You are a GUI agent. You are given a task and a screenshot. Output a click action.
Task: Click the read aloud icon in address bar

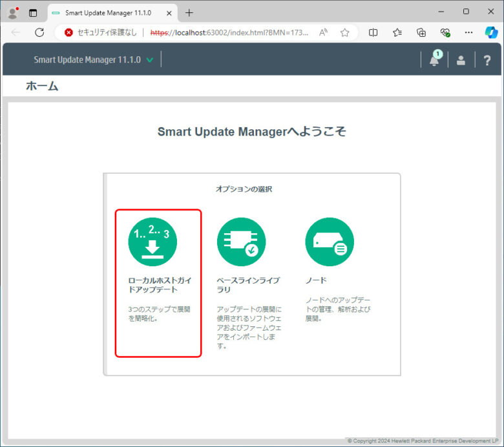point(323,32)
